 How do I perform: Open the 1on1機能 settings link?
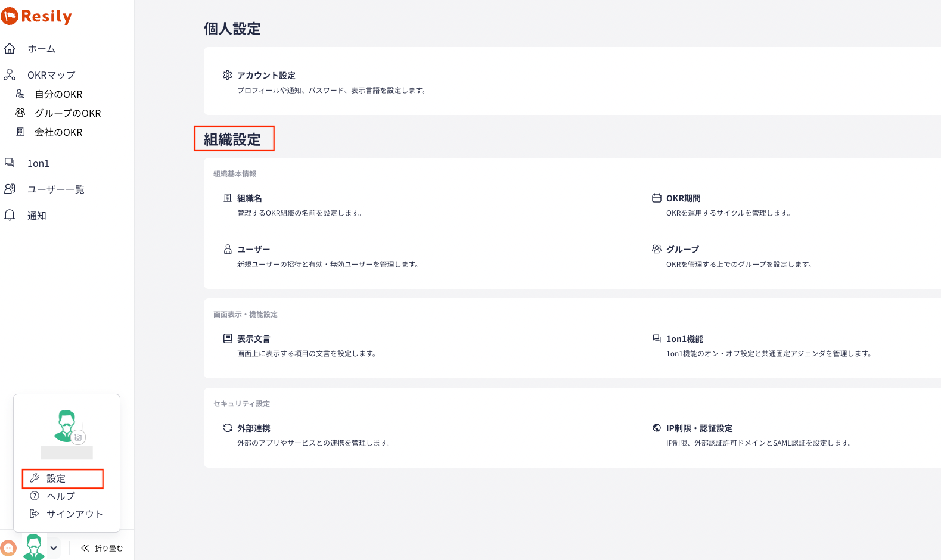coord(685,338)
